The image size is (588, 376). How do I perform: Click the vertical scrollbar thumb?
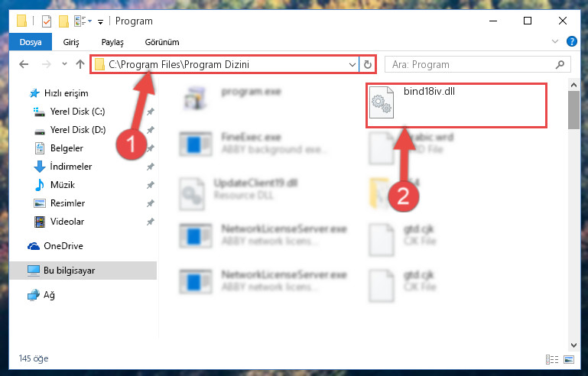[573, 110]
